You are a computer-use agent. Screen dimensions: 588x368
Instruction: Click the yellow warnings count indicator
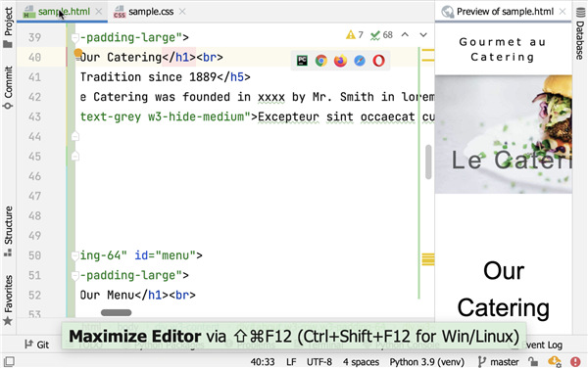click(355, 35)
